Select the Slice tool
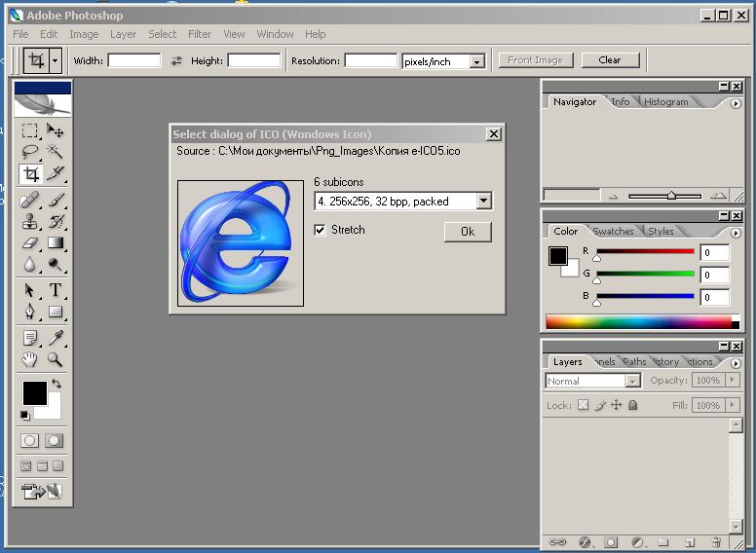The width and height of the screenshot is (756, 553). 55,173
